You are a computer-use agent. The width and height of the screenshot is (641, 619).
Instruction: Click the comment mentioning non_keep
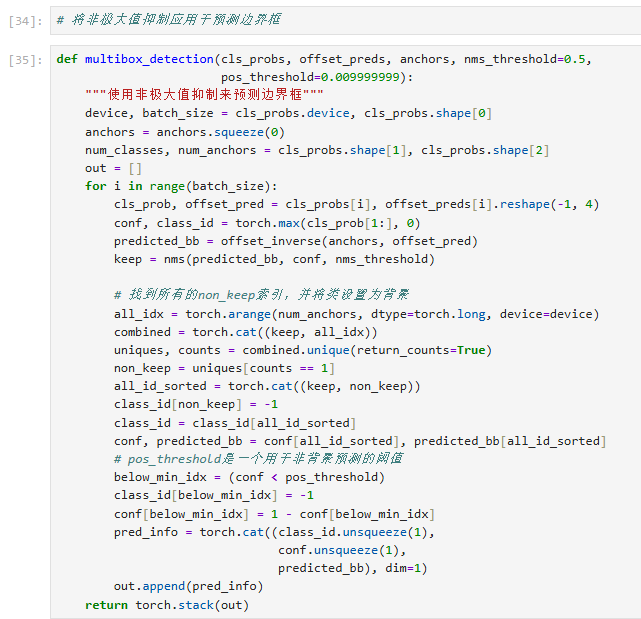pos(262,295)
